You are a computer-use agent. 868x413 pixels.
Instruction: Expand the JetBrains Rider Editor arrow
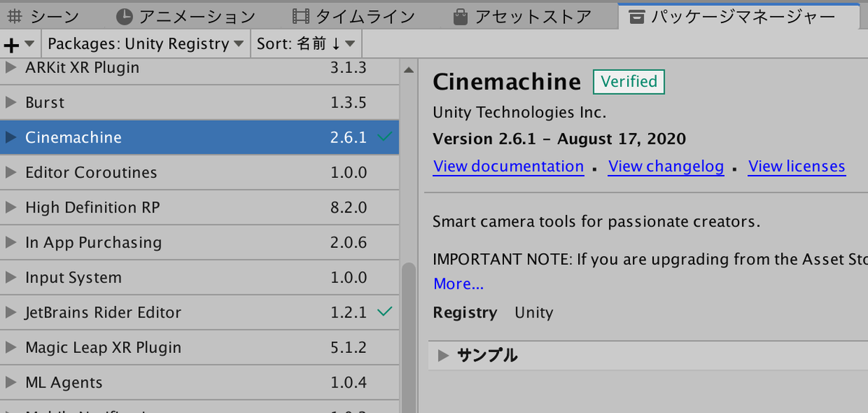[x=10, y=312]
